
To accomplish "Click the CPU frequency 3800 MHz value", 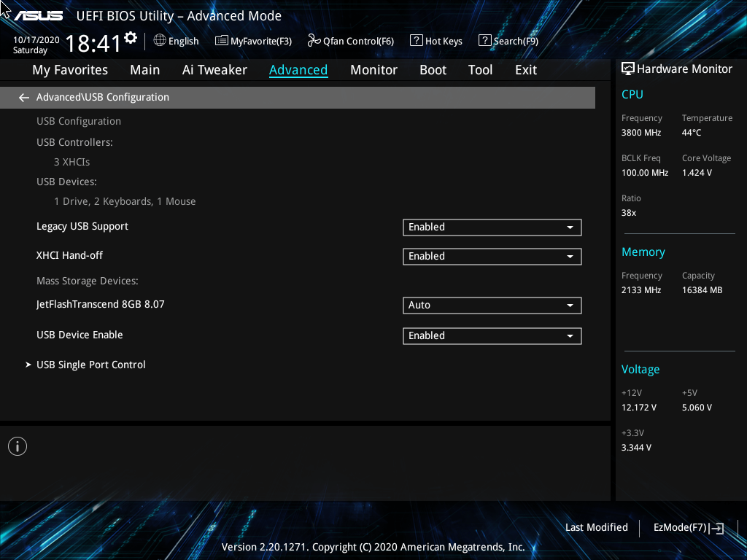I will pyautogui.click(x=641, y=133).
